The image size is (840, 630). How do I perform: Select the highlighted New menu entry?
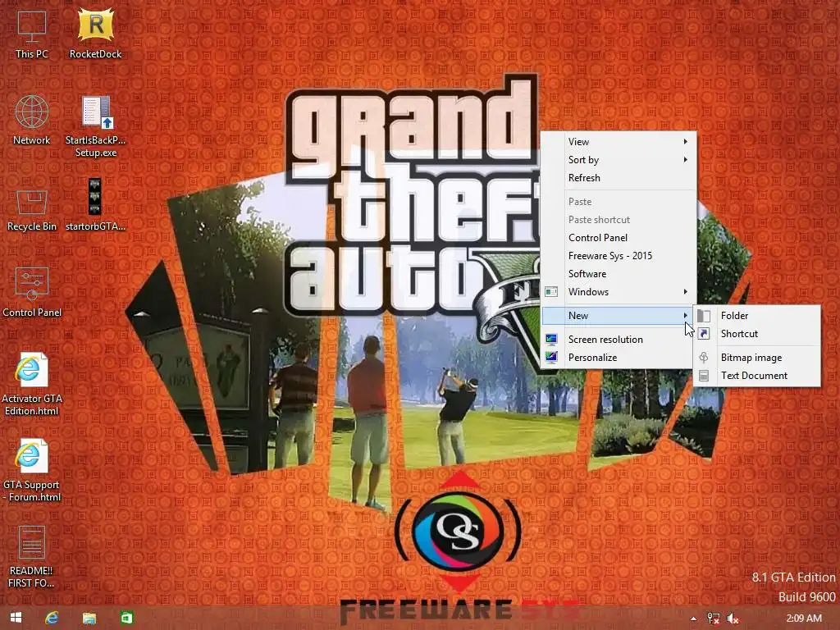tap(619, 316)
